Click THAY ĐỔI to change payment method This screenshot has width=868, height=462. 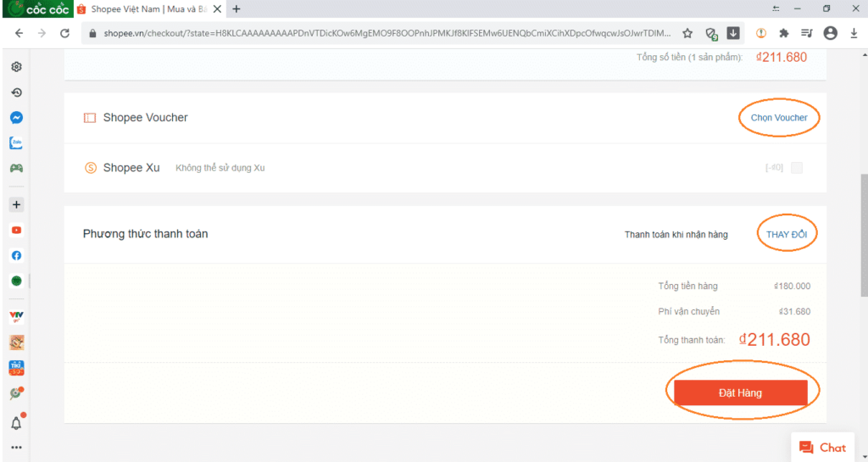(x=787, y=235)
